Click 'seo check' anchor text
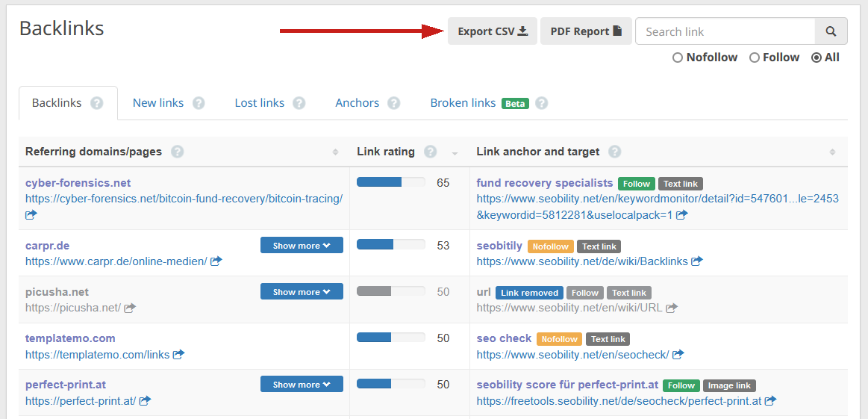 (504, 338)
